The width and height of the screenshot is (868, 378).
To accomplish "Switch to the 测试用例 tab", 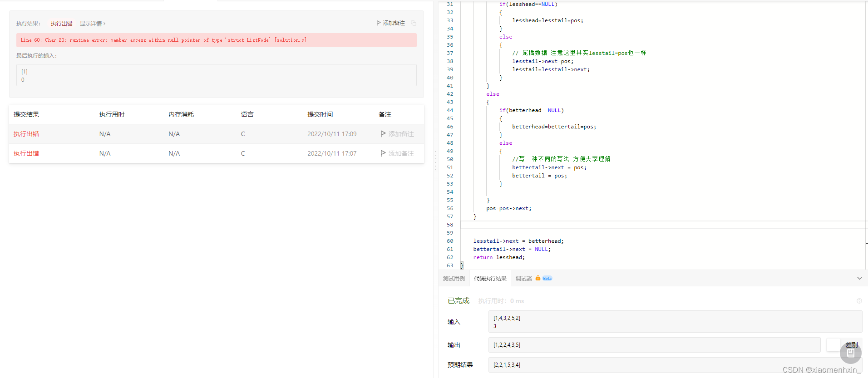I will 454,279.
